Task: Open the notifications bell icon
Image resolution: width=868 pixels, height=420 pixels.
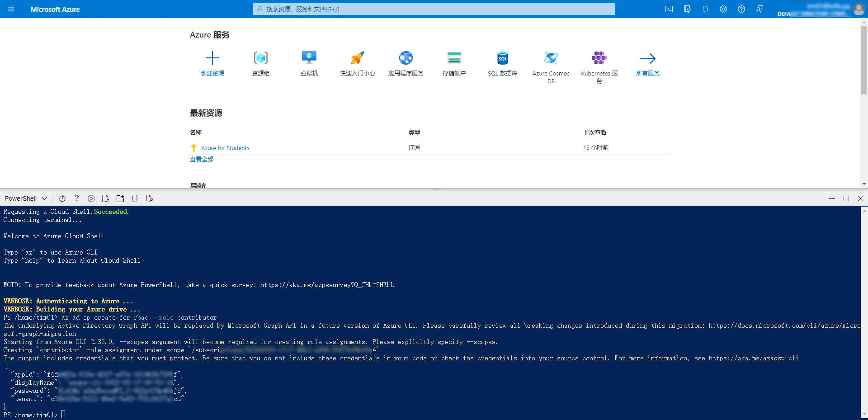Action: [x=705, y=9]
